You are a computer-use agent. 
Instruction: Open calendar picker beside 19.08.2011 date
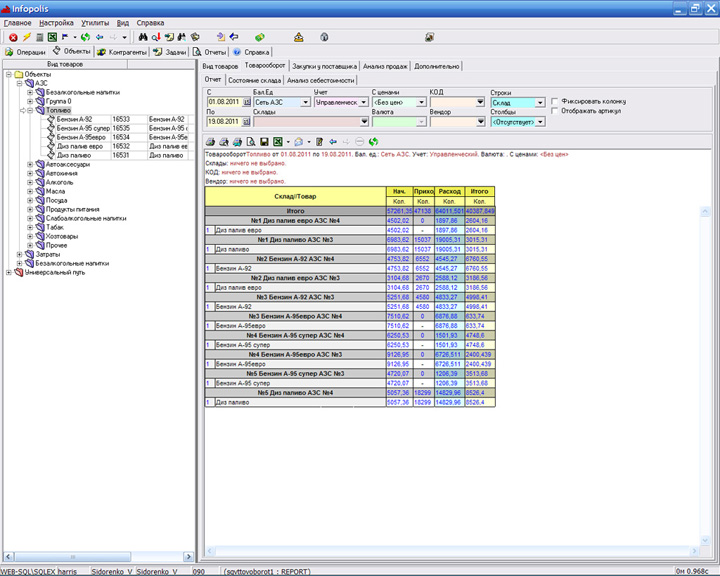[246, 122]
